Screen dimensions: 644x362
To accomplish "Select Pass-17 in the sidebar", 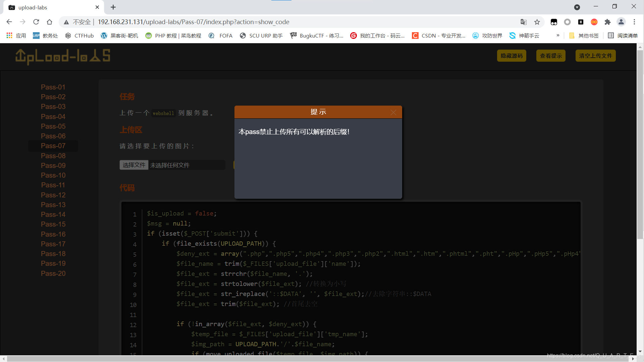I will pyautogui.click(x=53, y=244).
